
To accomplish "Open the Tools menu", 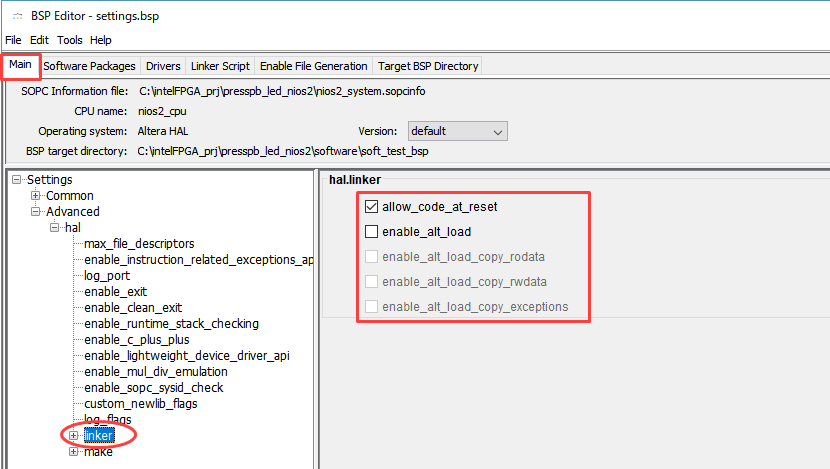I will click(x=70, y=40).
